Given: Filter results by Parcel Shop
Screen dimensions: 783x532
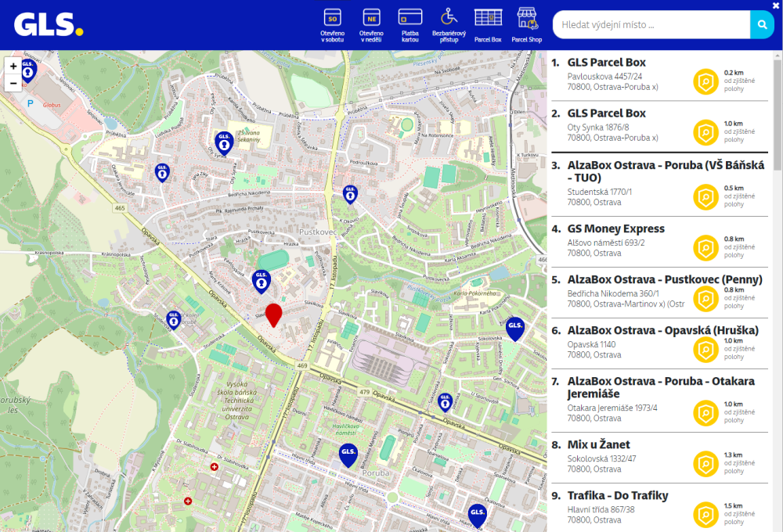Looking at the screenshot, I should coord(527,25).
